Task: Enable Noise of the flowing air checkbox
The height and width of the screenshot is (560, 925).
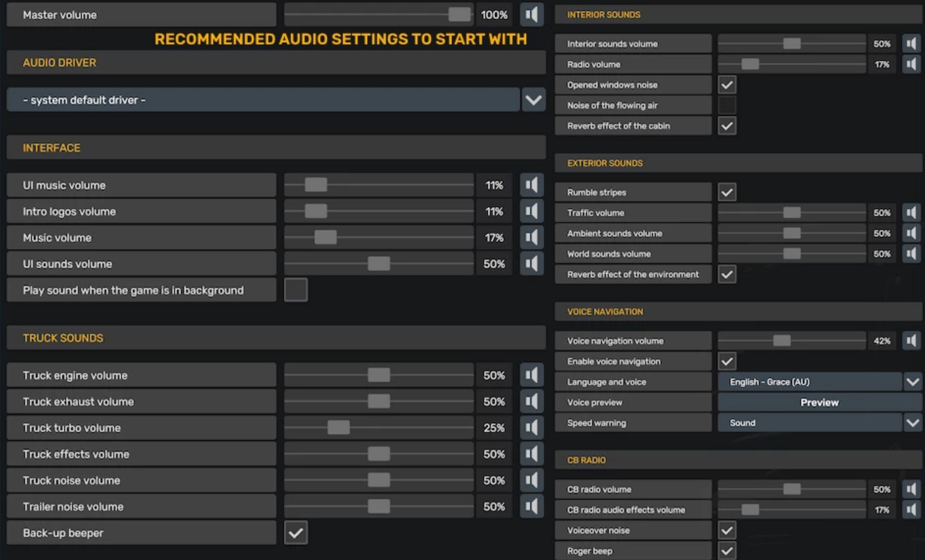Action: click(x=726, y=105)
